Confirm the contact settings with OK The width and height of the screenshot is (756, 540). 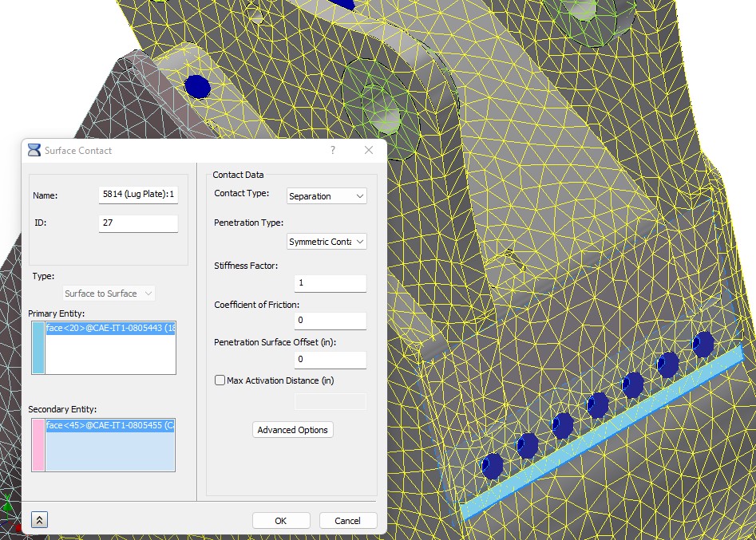pos(280,520)
